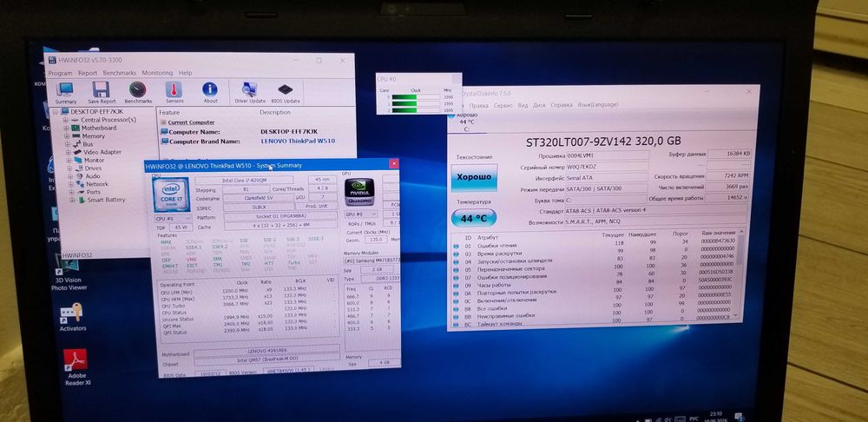The height and width of the screenshot is (422, 868).
Task: Click the About info icon
Action: [x=210, y=93]
